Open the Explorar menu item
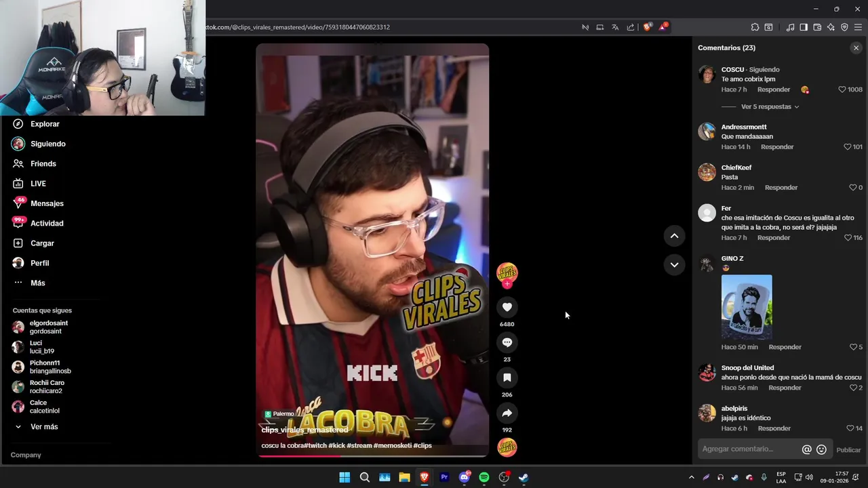This screenshot has width=868, height=488. (x=45, y=124)
